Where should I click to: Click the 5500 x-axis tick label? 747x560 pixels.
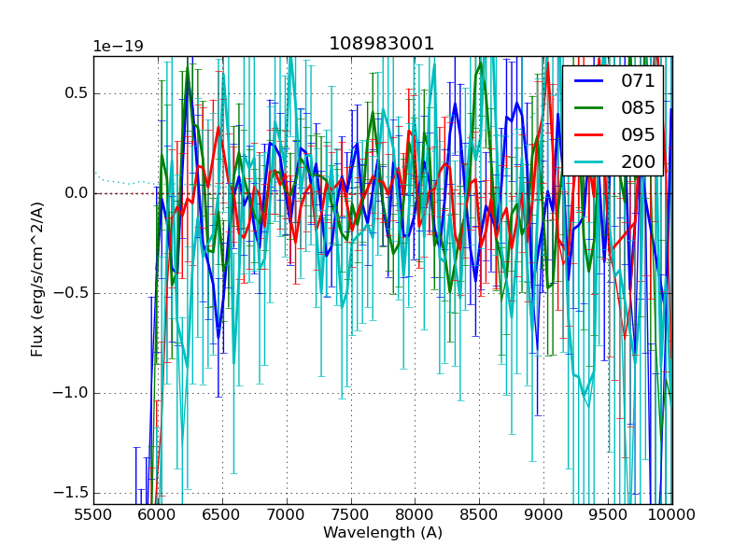tap(93, 514)
